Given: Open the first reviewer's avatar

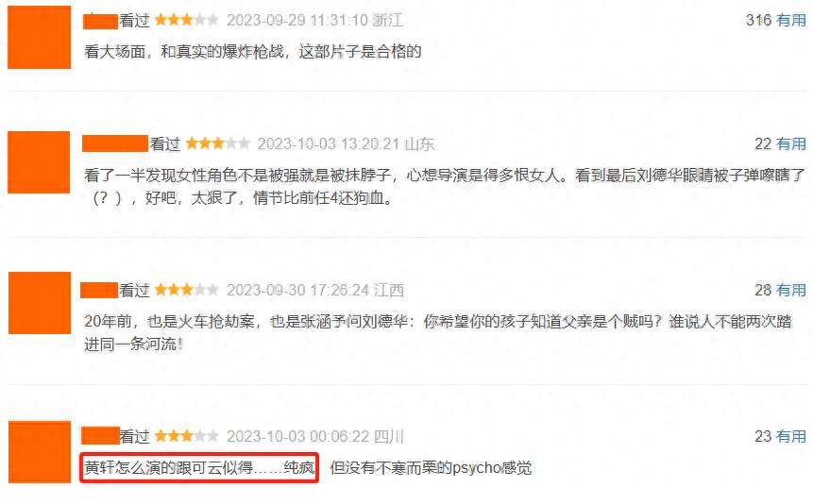Looking at the screenshot, I should (39, 38).
